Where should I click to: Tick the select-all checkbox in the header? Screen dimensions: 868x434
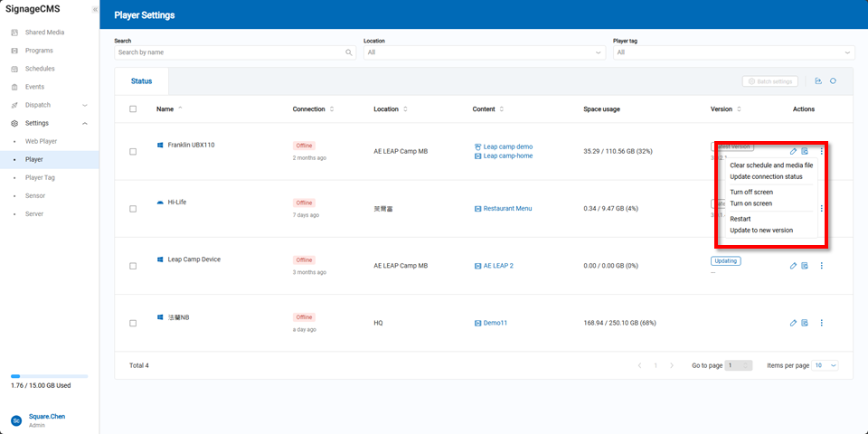coord(133,109)
